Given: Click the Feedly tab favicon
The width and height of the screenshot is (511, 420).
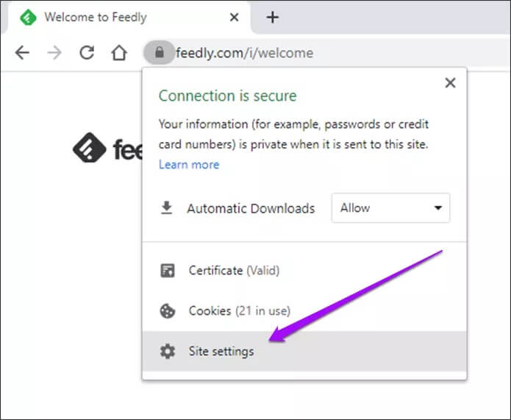Looking at the screenshot, I should (x=28, y=17).
